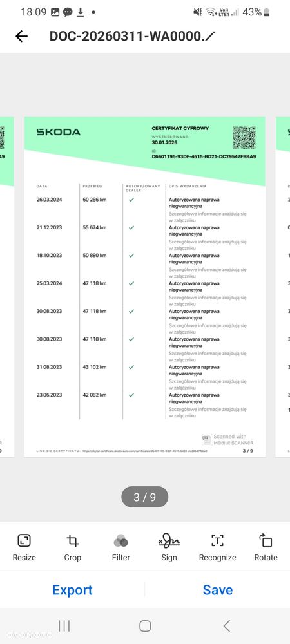This screenshot has width=290, height=644.
Task: Select the next page thumbnail on right
Action: click(283, 287)
